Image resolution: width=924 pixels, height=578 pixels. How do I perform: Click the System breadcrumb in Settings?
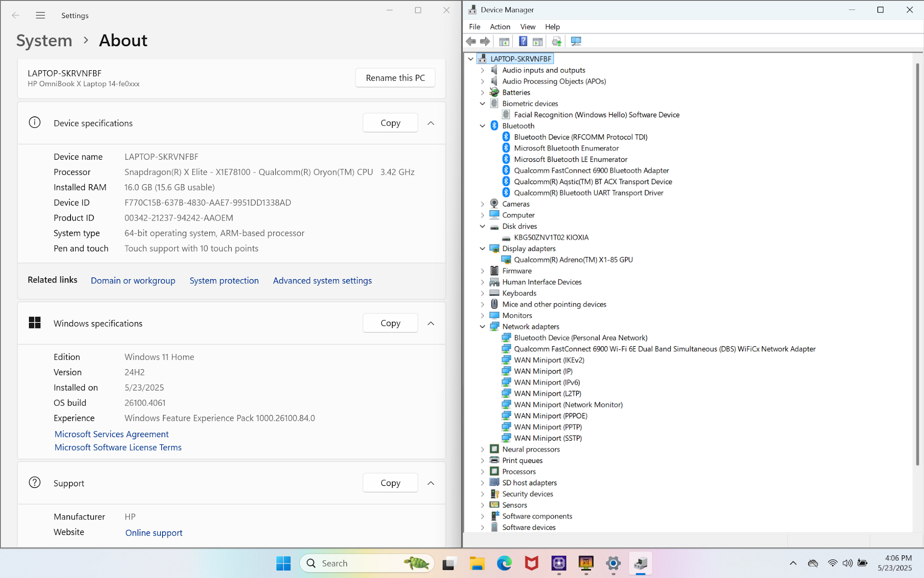[44, 41]
